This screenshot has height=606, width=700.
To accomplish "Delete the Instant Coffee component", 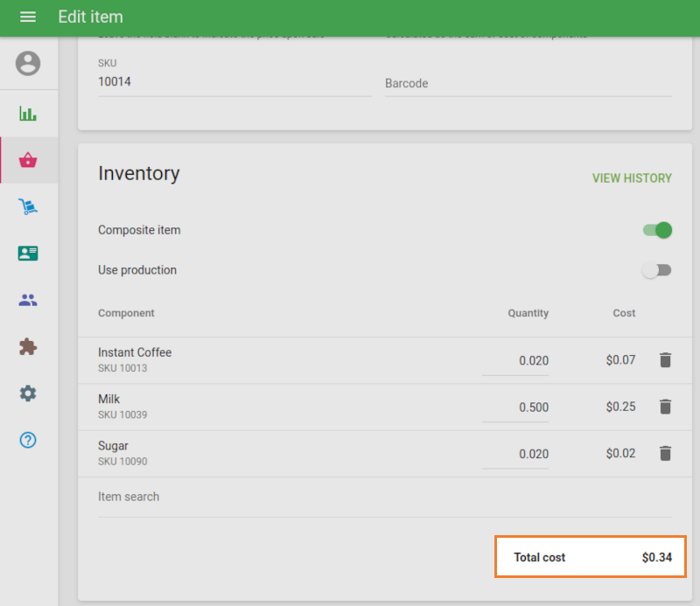I will [x=665, y=359].
